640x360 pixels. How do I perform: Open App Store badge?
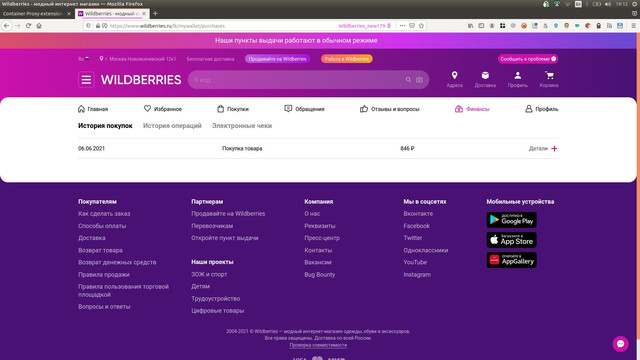(x=511, y=240)
